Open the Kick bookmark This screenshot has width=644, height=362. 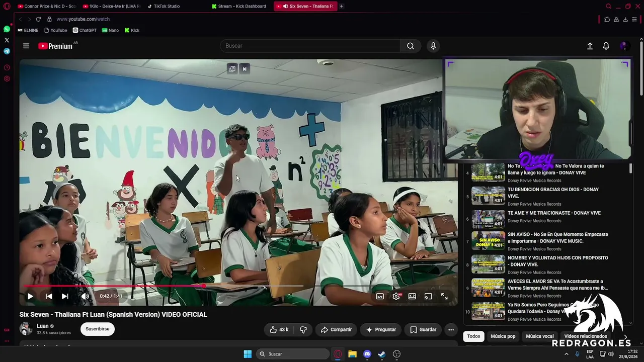coord(132,30)
